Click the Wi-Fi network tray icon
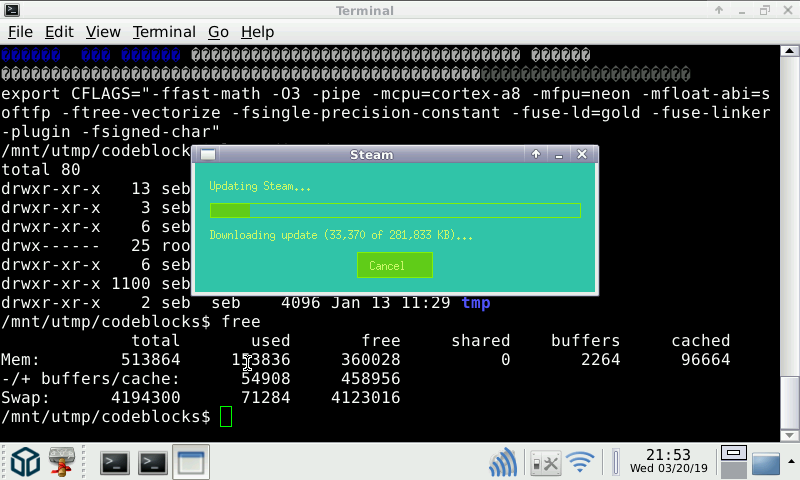 coord(580,463)
